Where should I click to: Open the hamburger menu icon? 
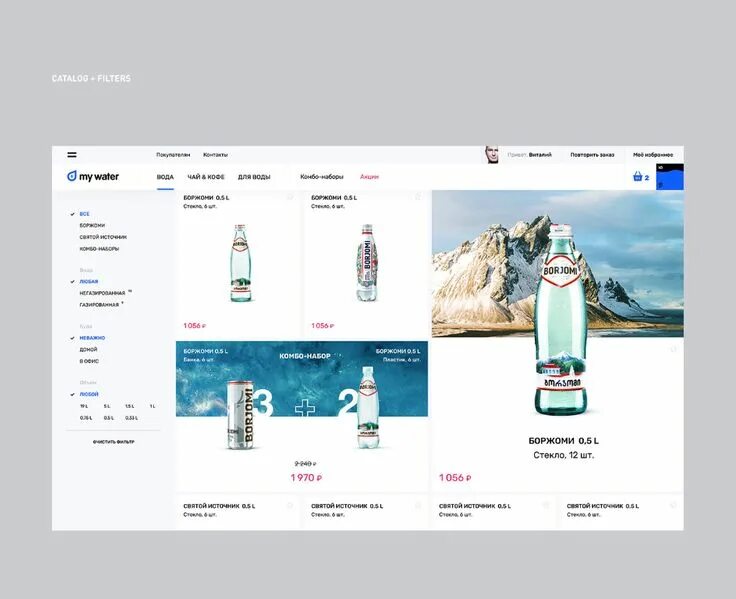[72, 154]
